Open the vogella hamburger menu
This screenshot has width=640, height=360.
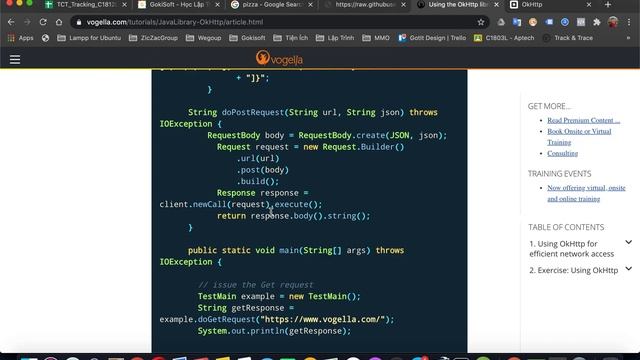click(x=15, y=60)
